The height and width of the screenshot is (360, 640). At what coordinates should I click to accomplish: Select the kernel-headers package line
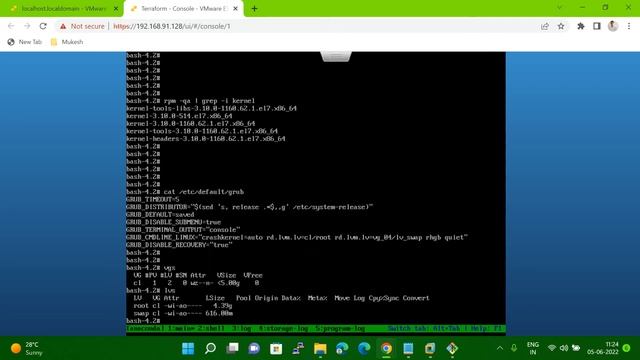(x=206, y=139)
